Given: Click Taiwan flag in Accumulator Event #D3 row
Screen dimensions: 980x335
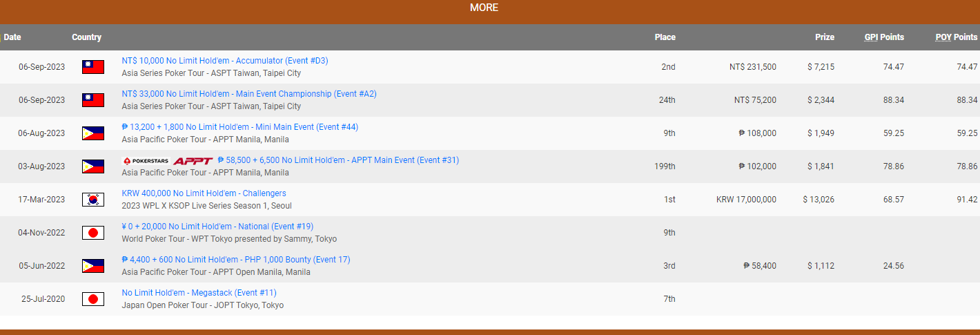Looking at the screenshot, I should pos(92,67).
